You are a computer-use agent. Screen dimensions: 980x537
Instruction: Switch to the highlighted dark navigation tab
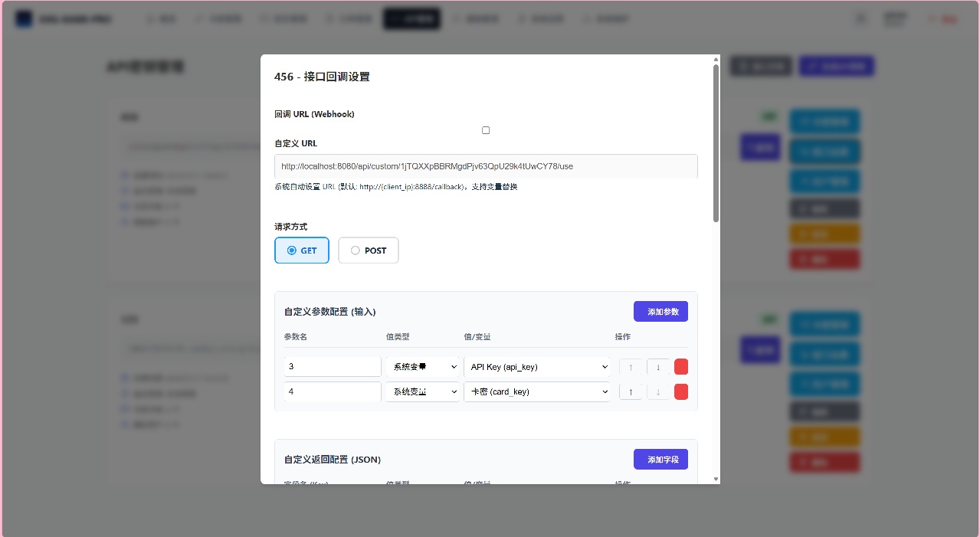[411, 18]
